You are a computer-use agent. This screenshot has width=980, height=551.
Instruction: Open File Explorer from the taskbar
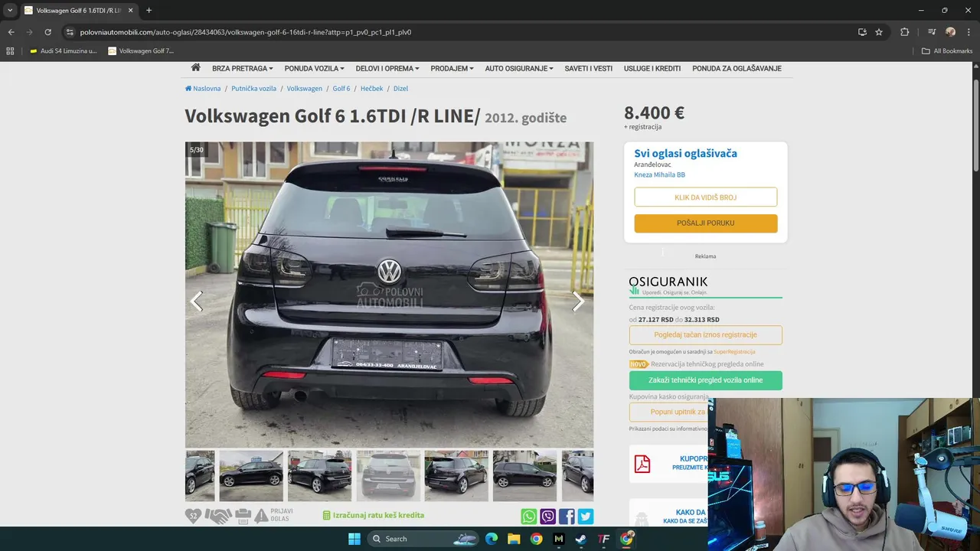pos(514,539)
